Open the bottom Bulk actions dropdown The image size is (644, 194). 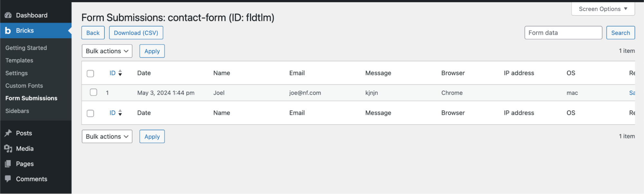click(107, 137)
